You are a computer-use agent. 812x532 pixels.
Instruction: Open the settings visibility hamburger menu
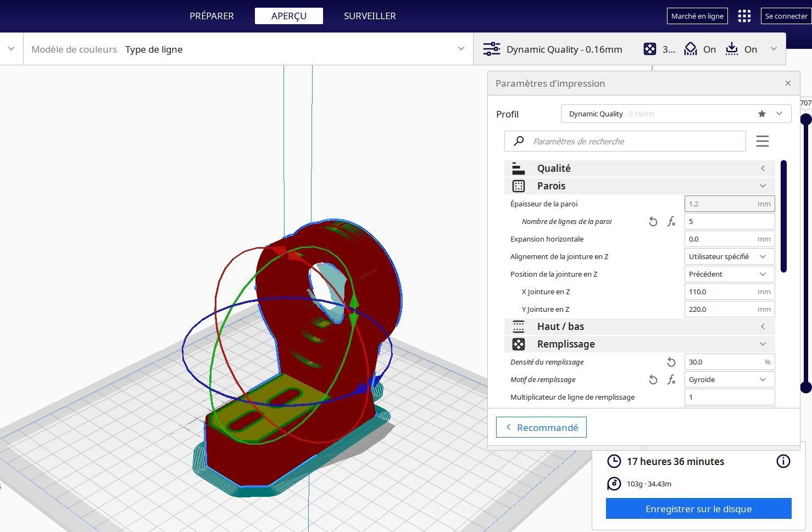762,141
